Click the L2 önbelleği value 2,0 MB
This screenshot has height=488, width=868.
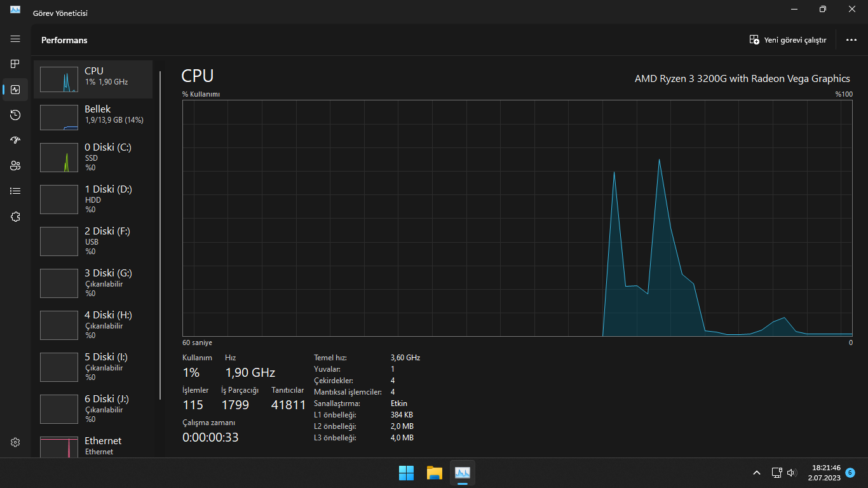click(x=402, y=426)
